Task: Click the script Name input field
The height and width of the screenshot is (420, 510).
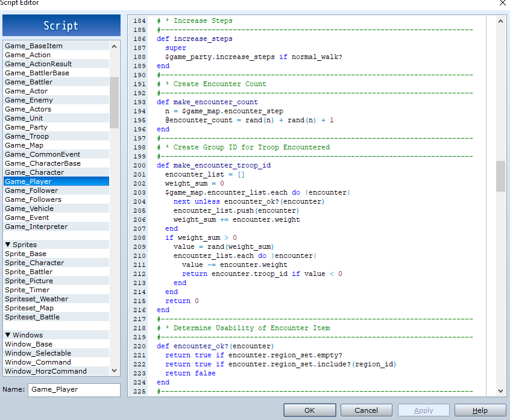Action: [x=74, y=389]
